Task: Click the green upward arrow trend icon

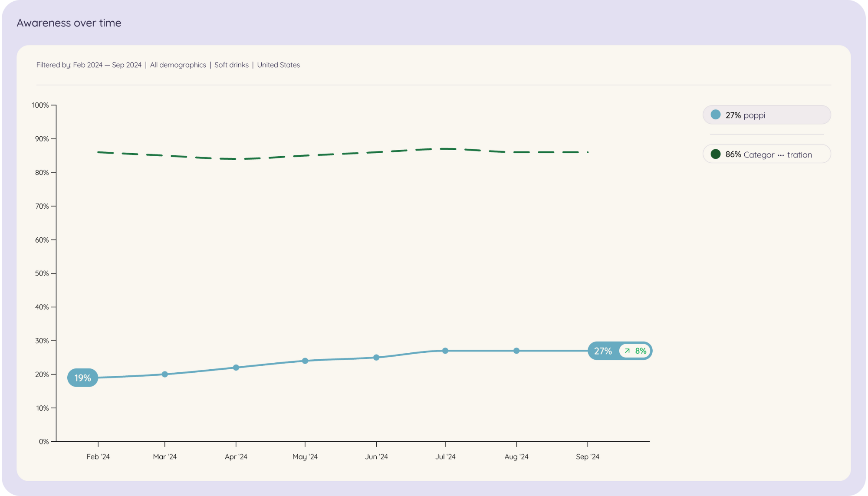Action: [627, 351]
